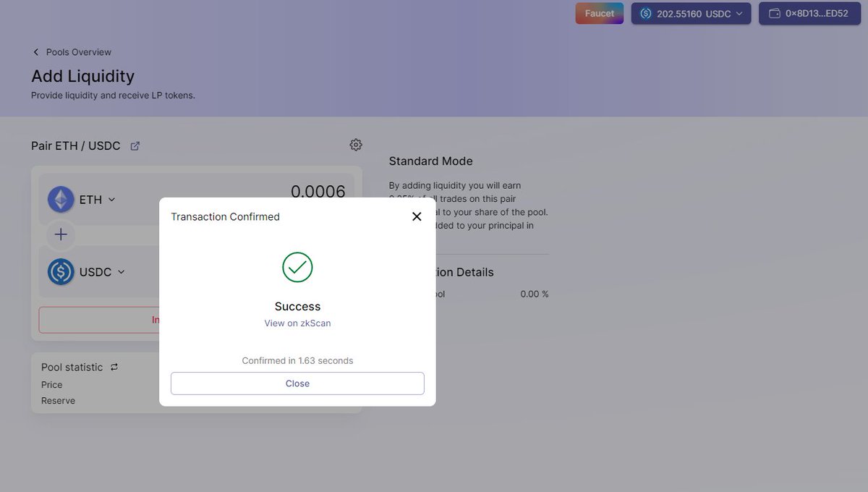Image resolution: width=868 pixels, height=492 pixels.
Task: Open the 202.55160 USDC balance dropdown
Action: point(691,13)
